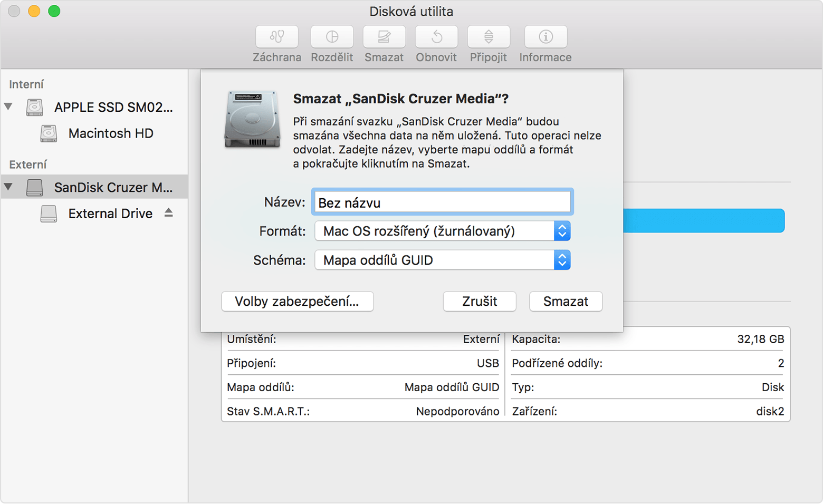This screenshot has height=504, width=823.
Task: Click the Zrušit cancel button
Action: [480, 302]
